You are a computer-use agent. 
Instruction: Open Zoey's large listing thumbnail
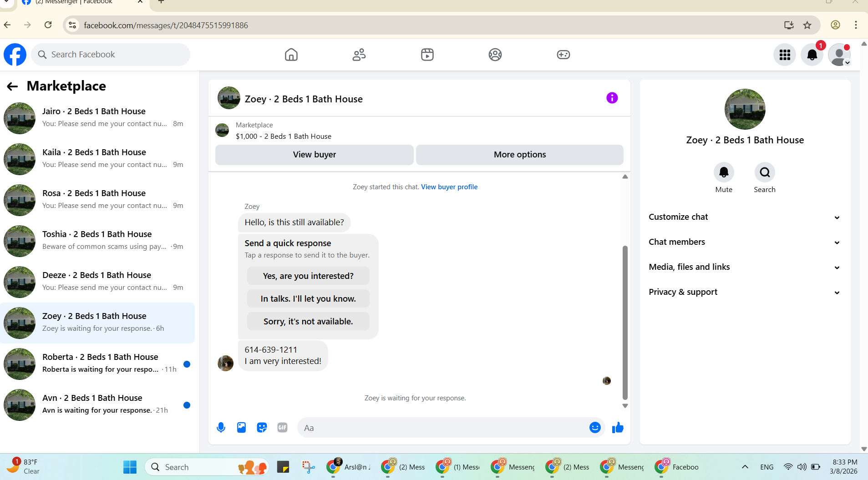[x=745, y=109]
